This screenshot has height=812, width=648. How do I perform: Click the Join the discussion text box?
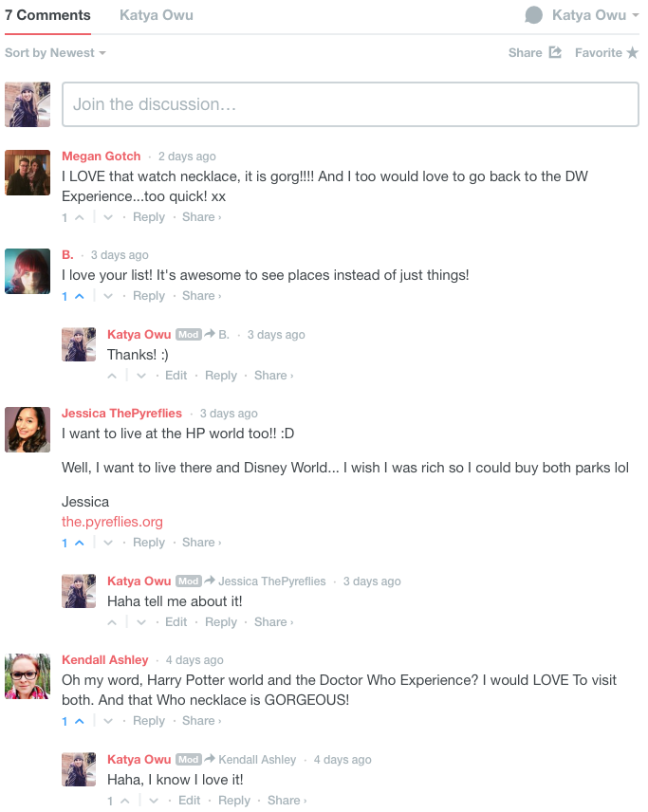pyautogui.click(x=350, y=104)
